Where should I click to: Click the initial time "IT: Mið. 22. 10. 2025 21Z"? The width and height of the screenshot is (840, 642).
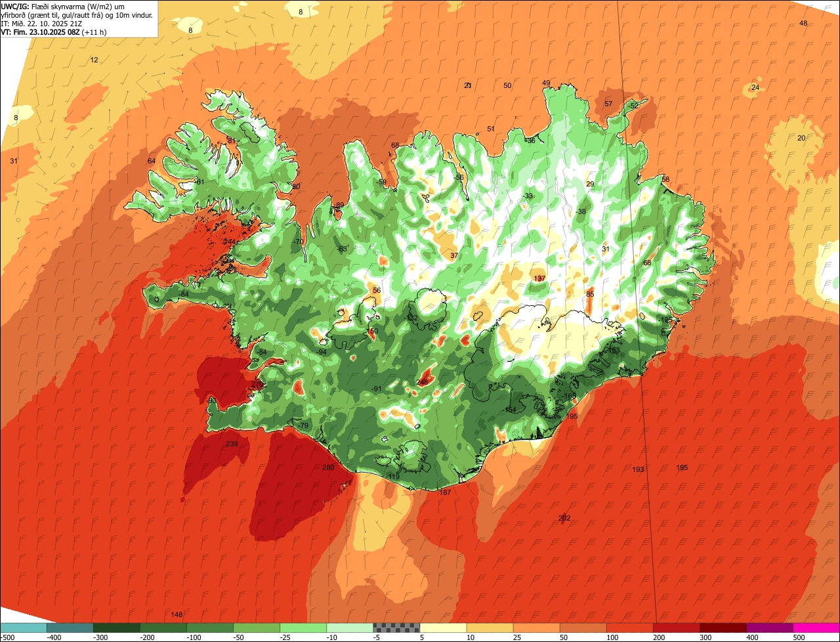pos(42,23)
